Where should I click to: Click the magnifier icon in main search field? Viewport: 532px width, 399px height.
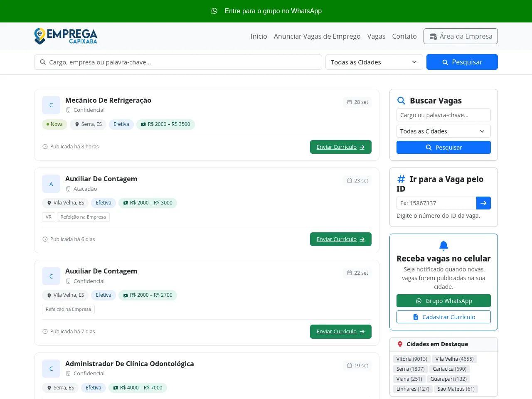[x=43, y=62]
